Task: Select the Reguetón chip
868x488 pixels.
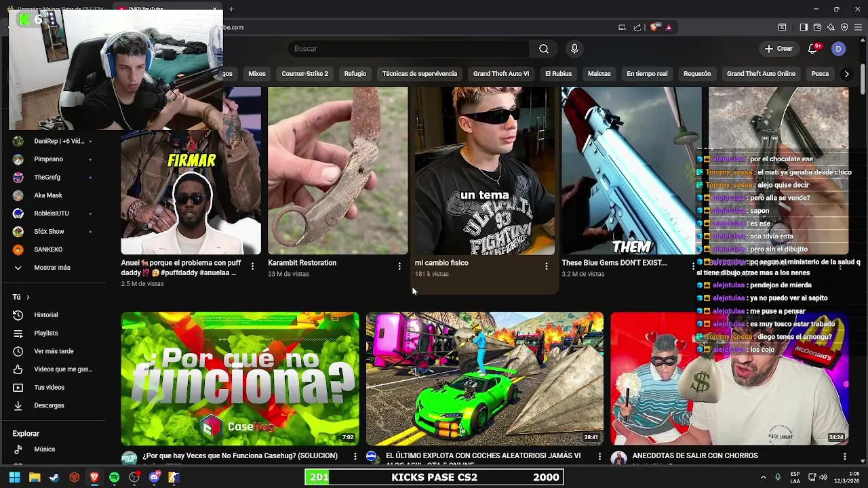Action: pyautogui.click(x=697, y=74)
